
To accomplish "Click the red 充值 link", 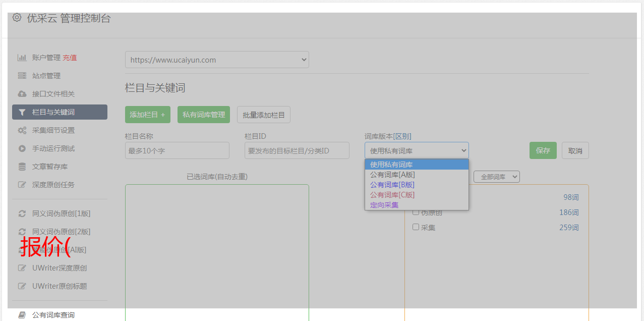I will tap(70, 58).
